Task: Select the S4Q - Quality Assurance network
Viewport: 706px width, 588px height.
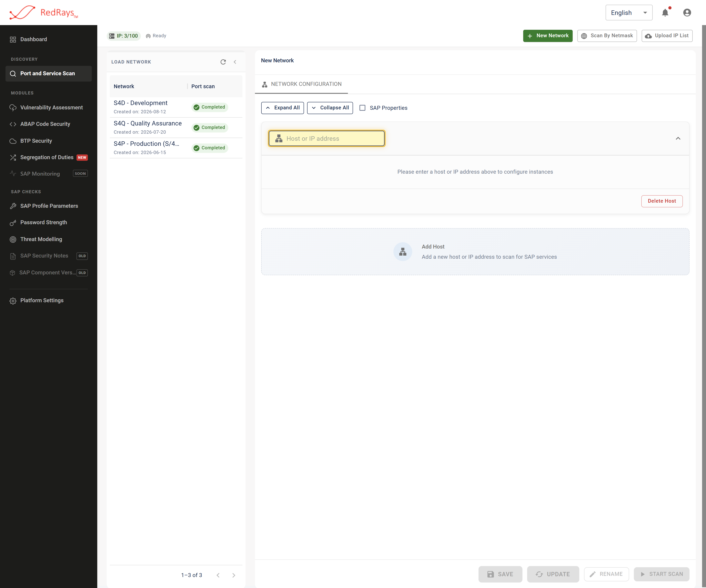Action: pos(176,128)
